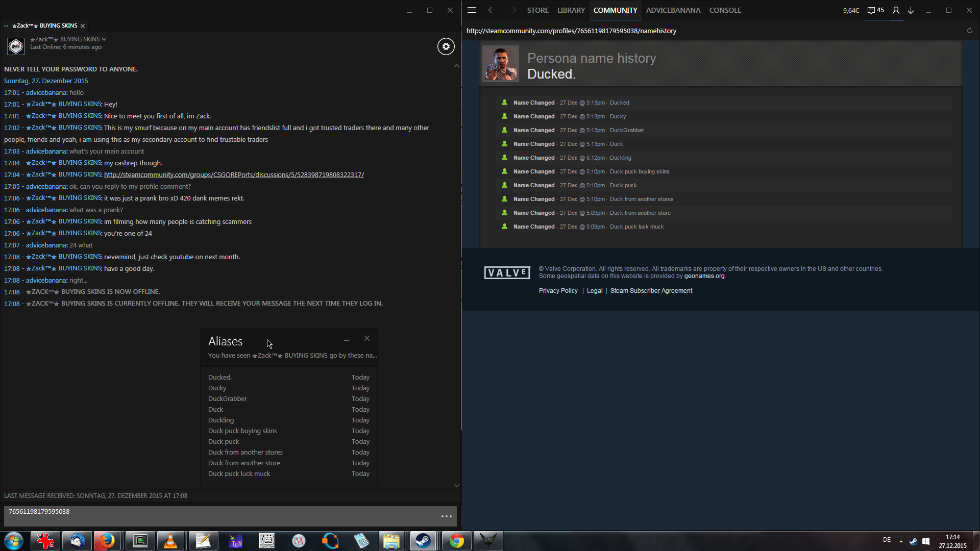This screenshot has width=980, height=551.
Task: Close the Zack BUYING SKINS chat tab
Action: (83, 26)
